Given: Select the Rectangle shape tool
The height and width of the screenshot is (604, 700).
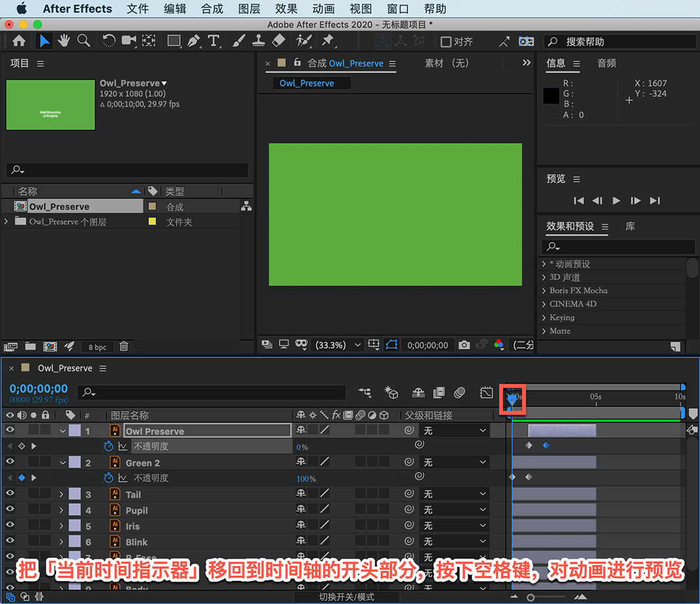Looking at the screenshot, I should [173, 41].
